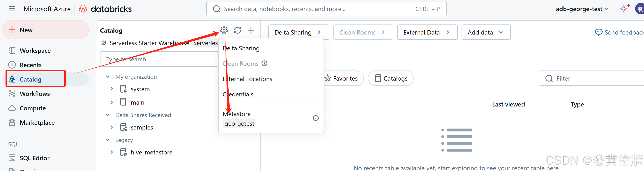Expand the system catalog node

(x=112, y=89)
